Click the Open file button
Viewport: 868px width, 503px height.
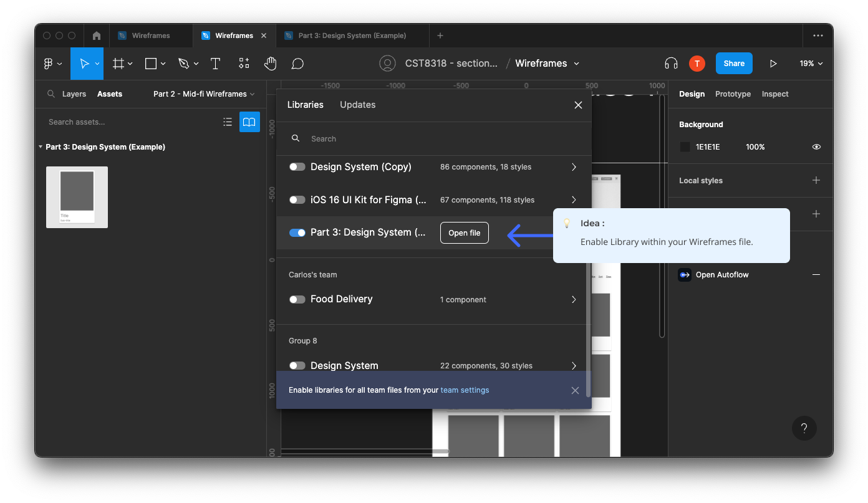click(x=464, y=232)
